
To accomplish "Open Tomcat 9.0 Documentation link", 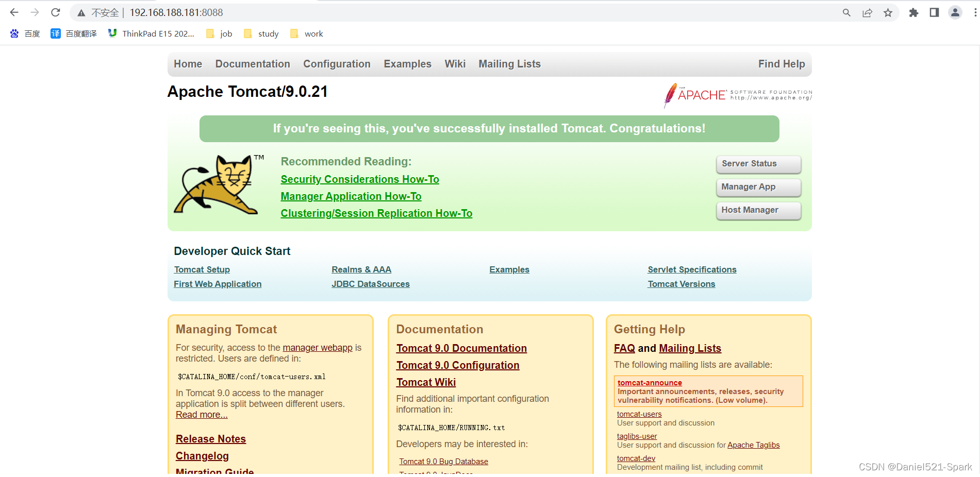I will 461,348.
